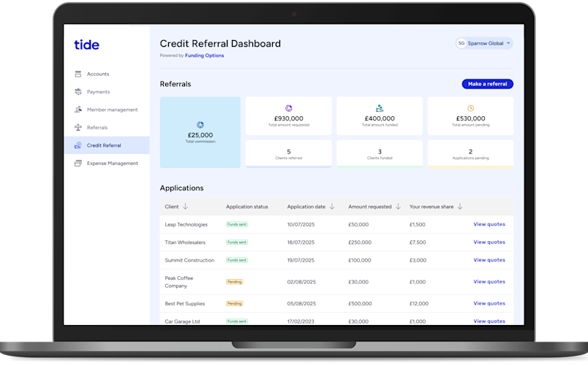Click the £400,000 total amount funded value
The image size is (588, 366).
pos(380,118)
